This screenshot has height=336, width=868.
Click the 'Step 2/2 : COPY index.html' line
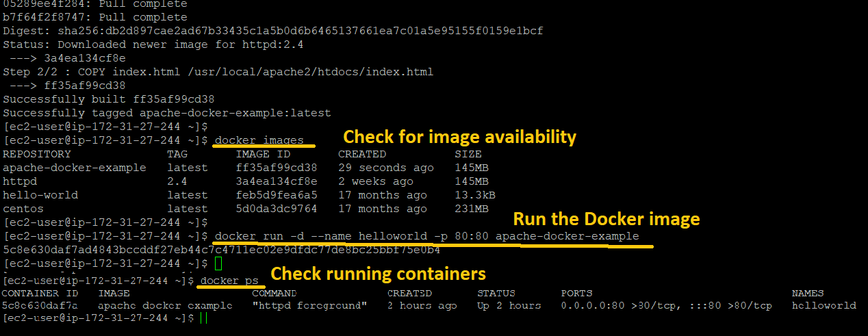point(218,72)
